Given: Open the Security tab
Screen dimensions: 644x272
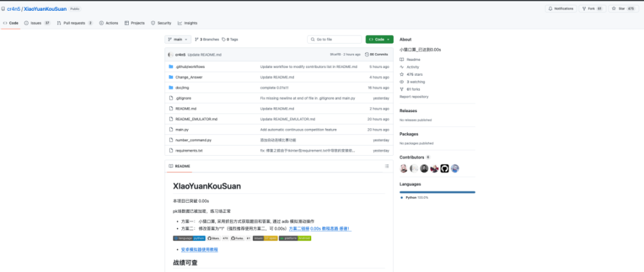Looking at the screenshot, I should (161, 23).
